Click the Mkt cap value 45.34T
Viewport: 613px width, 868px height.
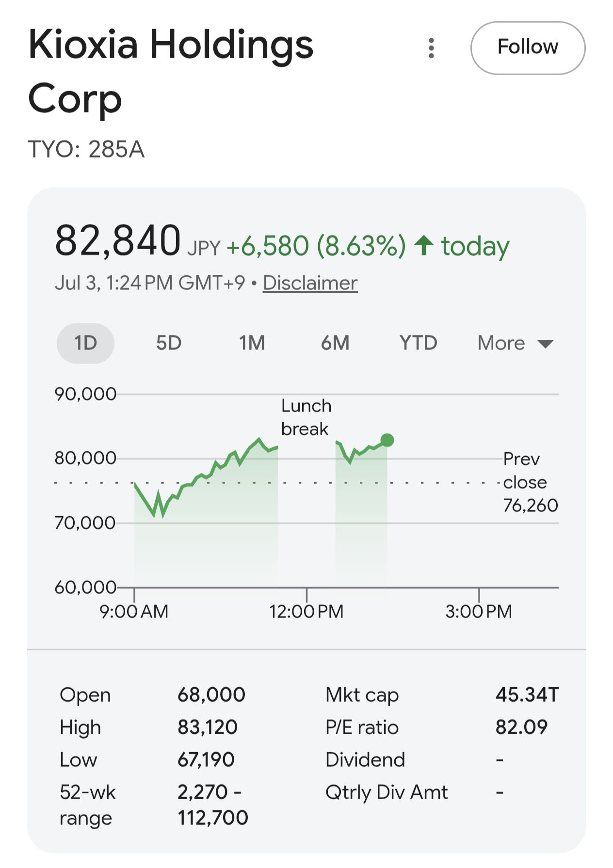[527, 695]
